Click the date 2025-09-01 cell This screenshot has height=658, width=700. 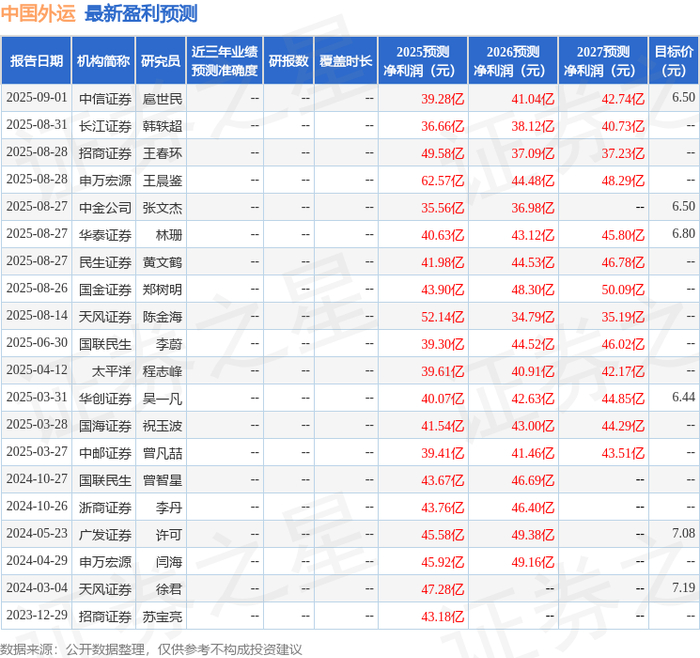coord(37,98)
